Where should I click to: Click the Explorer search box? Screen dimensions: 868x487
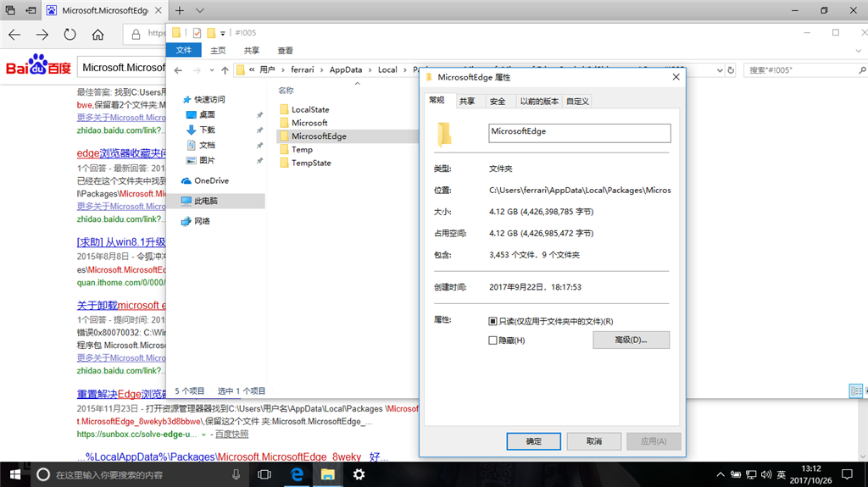[799, 70]
